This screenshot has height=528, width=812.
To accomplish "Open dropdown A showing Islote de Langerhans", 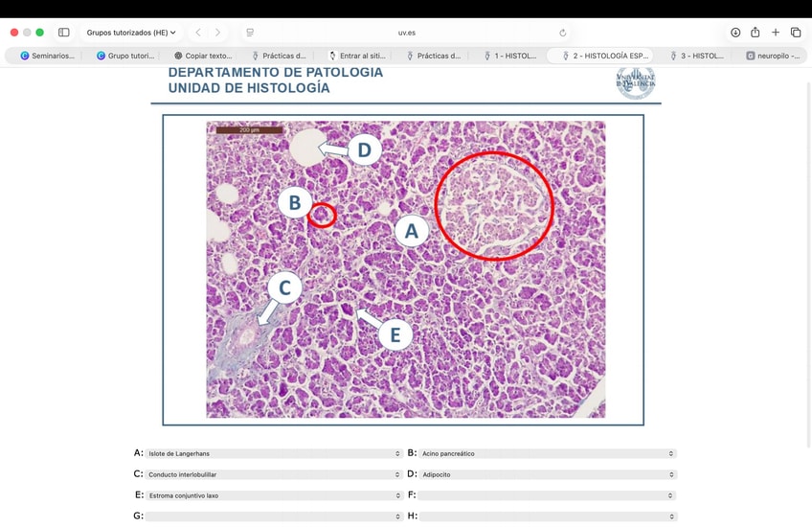I will 274,453.
